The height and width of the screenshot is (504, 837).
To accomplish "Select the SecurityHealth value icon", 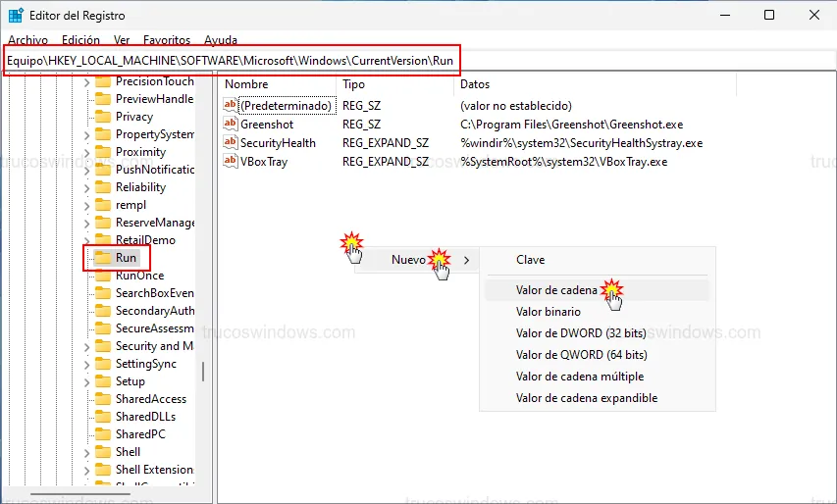I will pyautogui.click(x=231, y=143).
